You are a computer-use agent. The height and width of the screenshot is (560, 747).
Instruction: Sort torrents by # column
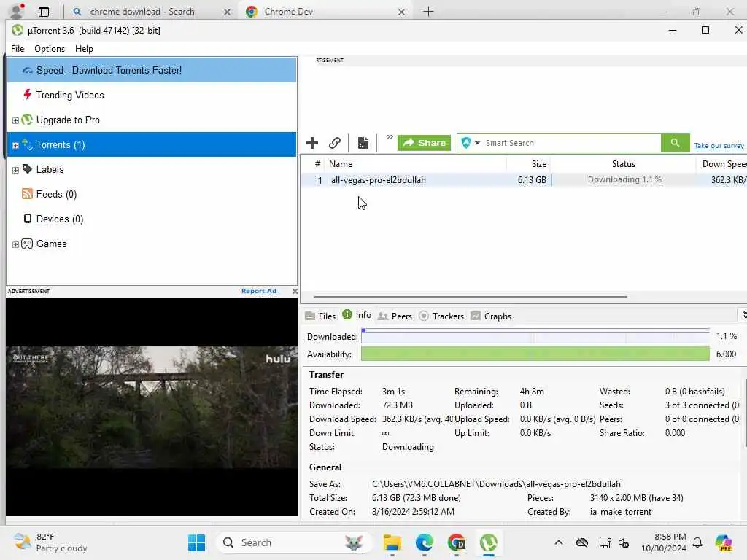coord(317,164)
